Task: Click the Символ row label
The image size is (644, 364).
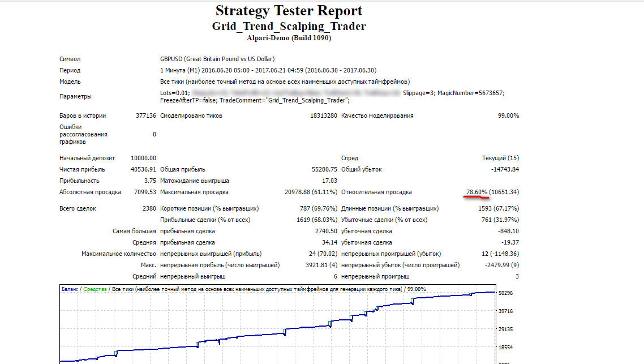Action: coord(70,59)
